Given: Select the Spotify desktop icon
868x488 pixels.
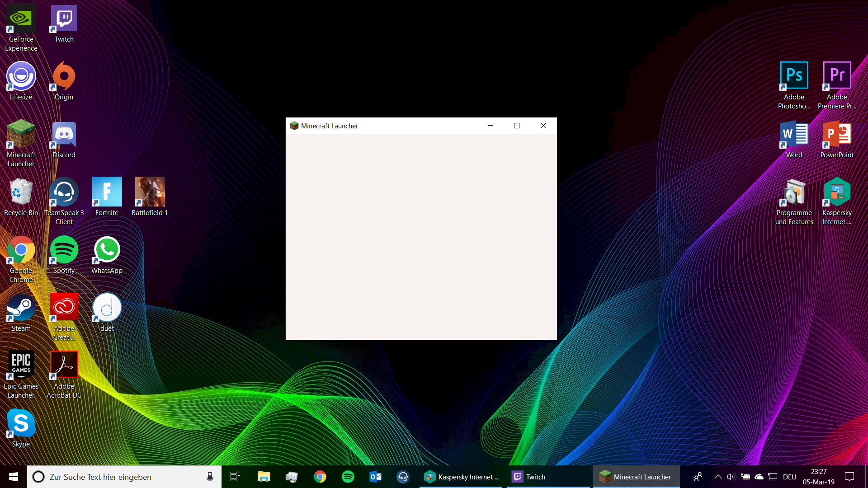Looking at the screenshot, I should click(64, 255).
